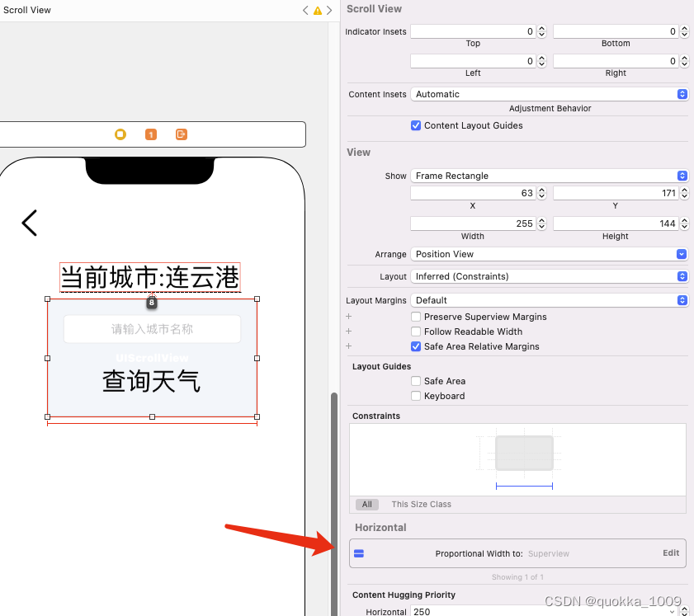
Task: Click the back arrow in the app canvas
Action: pos(28,223)
